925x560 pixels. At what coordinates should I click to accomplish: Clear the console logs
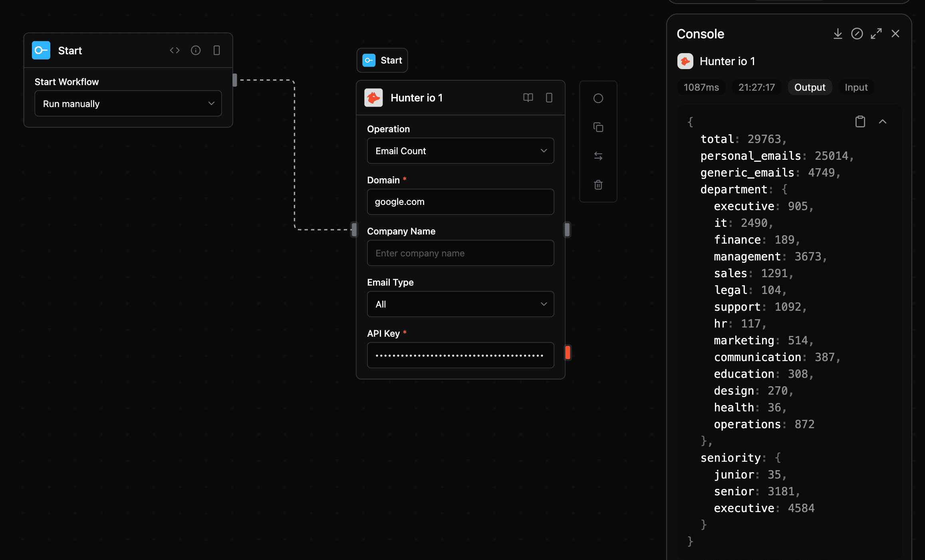(x=857, y=34)
